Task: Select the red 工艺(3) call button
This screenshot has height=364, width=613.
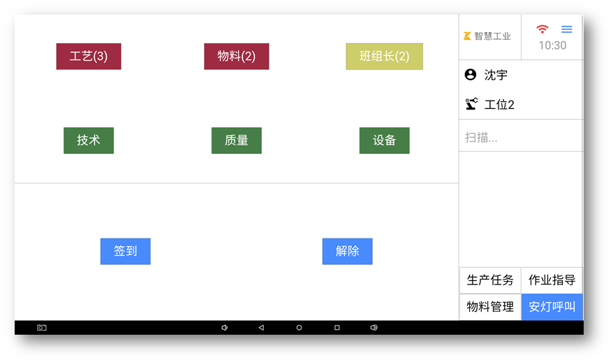Action: [89, 56]
